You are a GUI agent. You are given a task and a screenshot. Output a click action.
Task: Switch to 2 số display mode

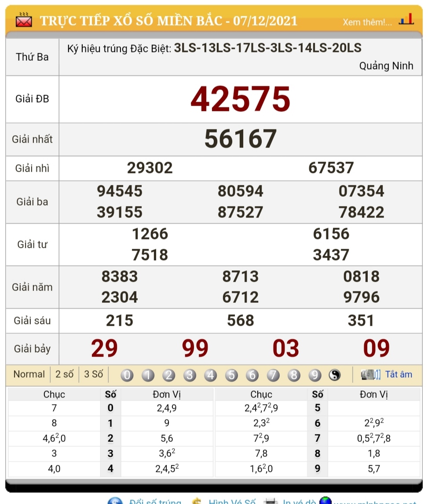(x=64, y=375)
